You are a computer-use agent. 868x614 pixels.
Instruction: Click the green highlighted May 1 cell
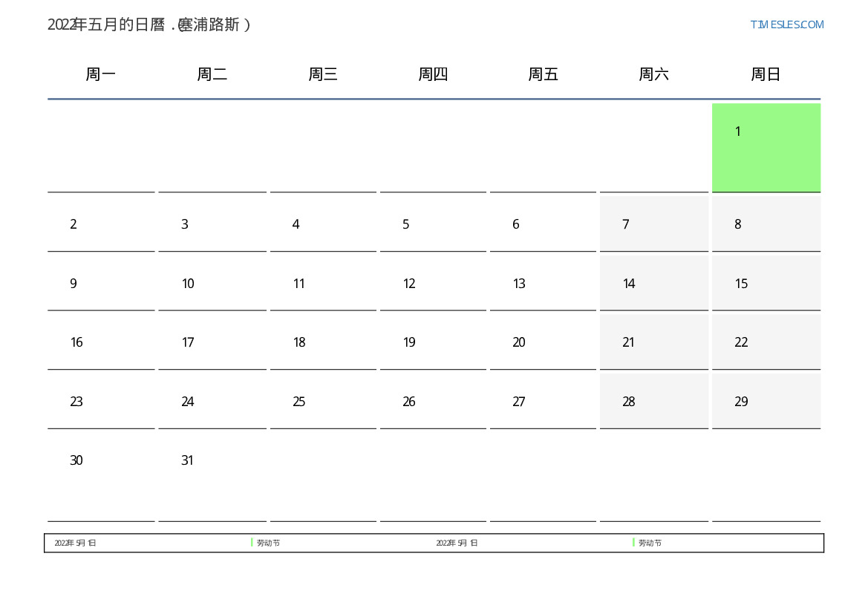(766, 147)
